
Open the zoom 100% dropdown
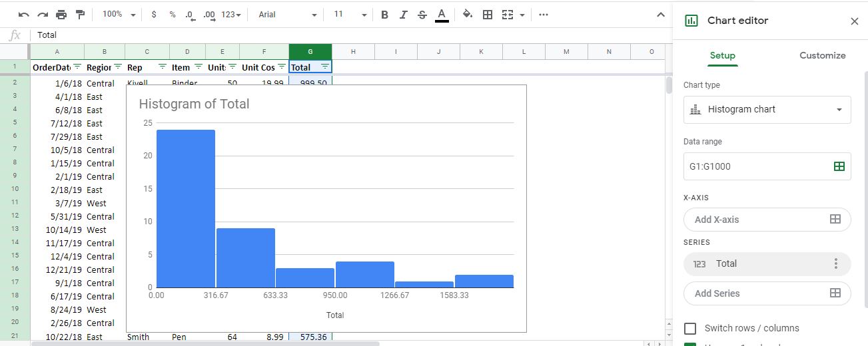click(x=119, y=14)
